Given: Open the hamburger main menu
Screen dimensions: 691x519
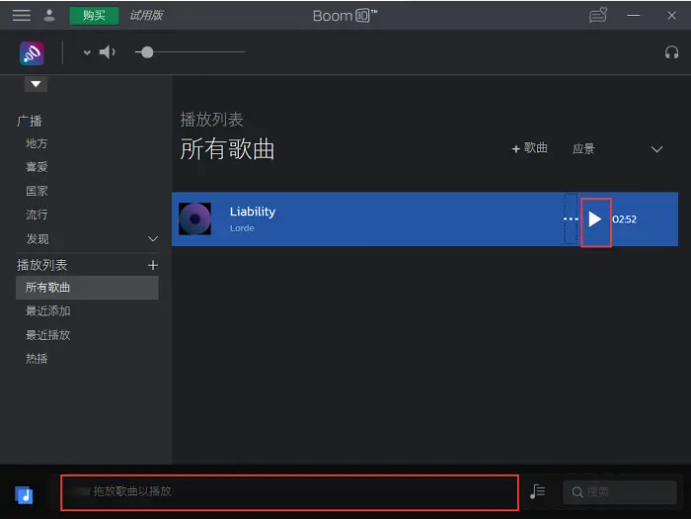Looking at the screenshot, I should point(21,15).
